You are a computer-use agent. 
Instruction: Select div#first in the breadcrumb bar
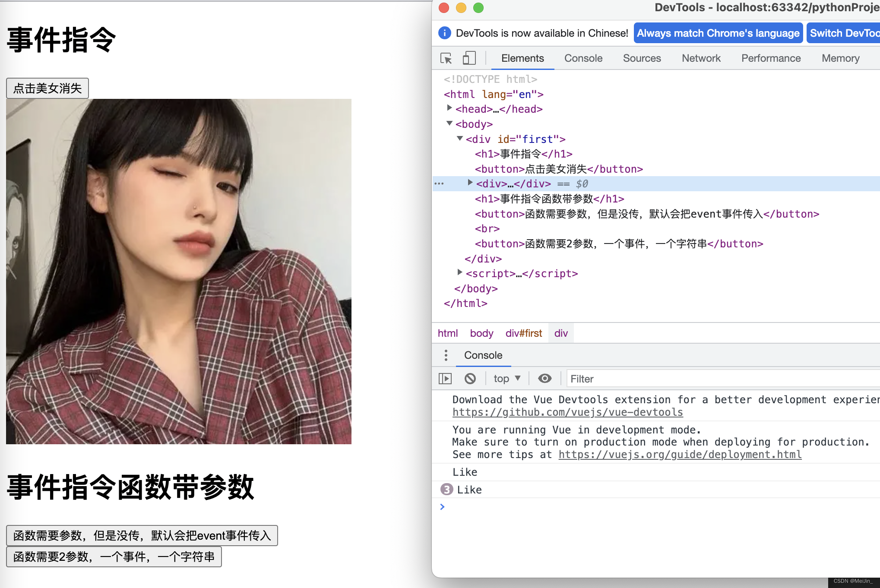[523, 333]
